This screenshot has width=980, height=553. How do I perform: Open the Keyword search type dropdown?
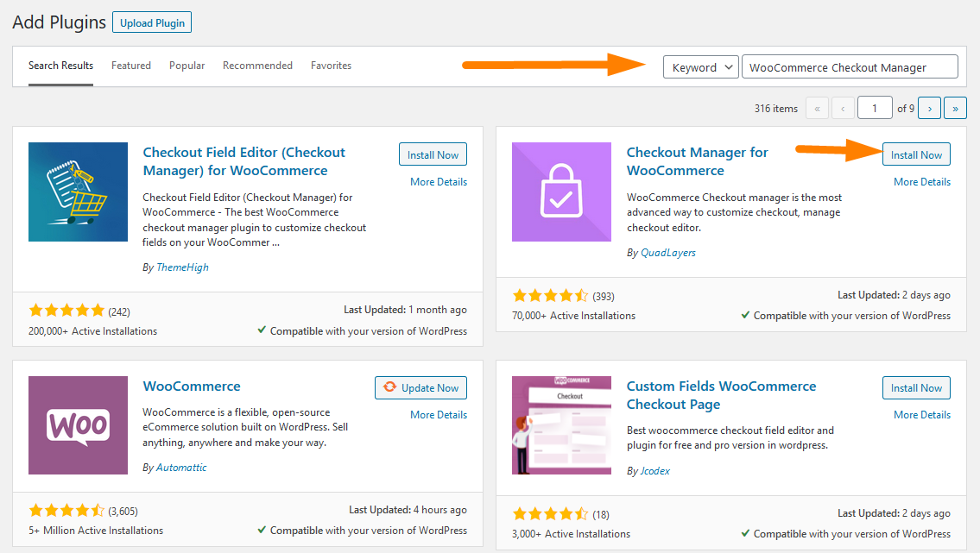[x=700, y=66]
